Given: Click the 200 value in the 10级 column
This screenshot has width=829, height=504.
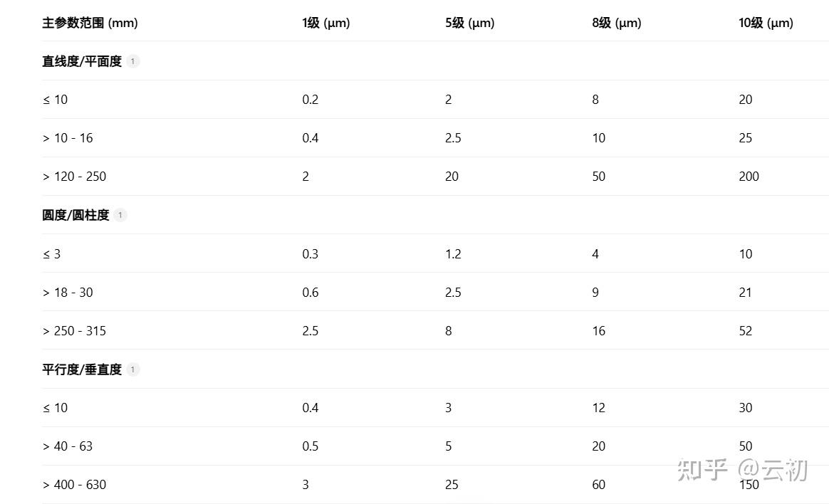Looking at the screenshot, I should click(x=749, y=177).
